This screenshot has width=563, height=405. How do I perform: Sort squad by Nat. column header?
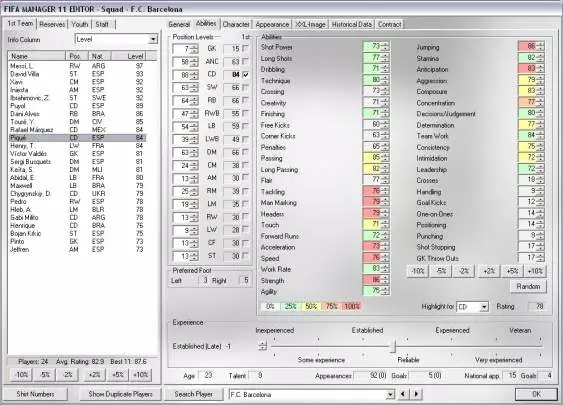[x=99, y=56]
